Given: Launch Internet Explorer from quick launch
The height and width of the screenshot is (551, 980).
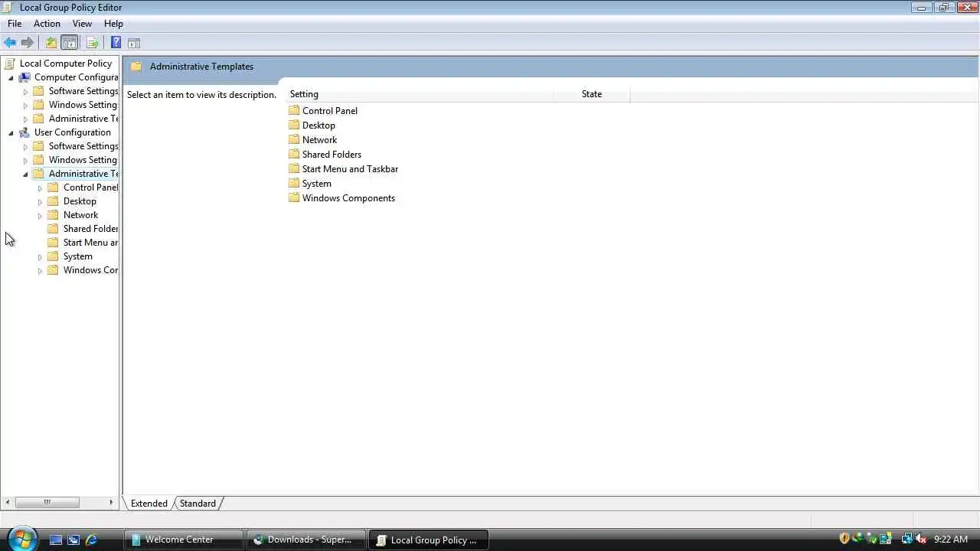Looking at the screenshot, I should pos(91,540).
